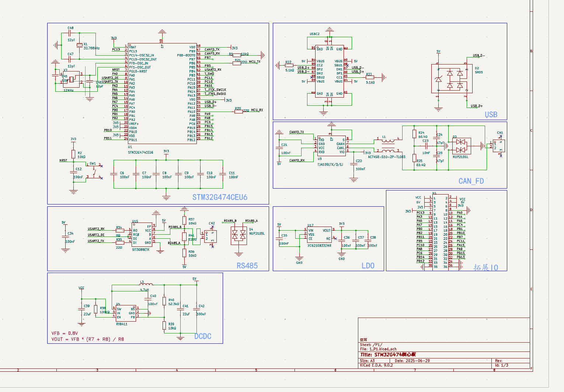Click the "T_JTMS_SWDIO" net label
Viewport: 564px width, 392px height.
point(215,94)
